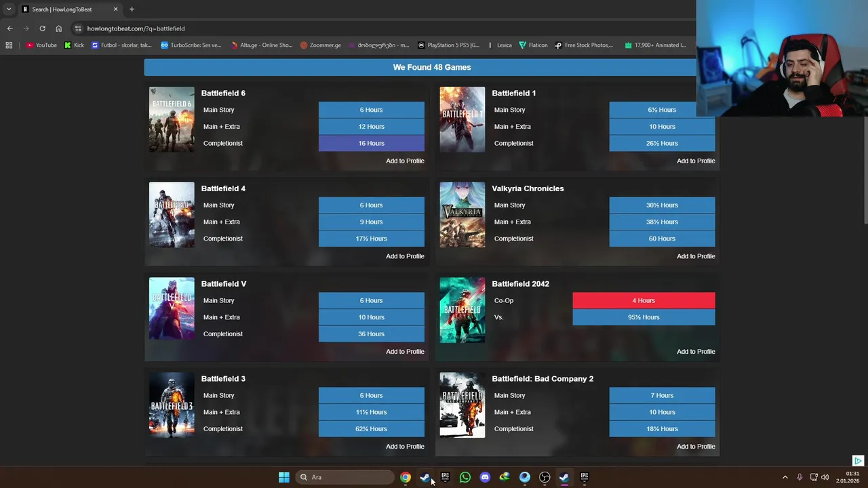Open the Battlefield 6 cover thumbnail
Viewport: 868px width, 488px height.
point(172,119)
